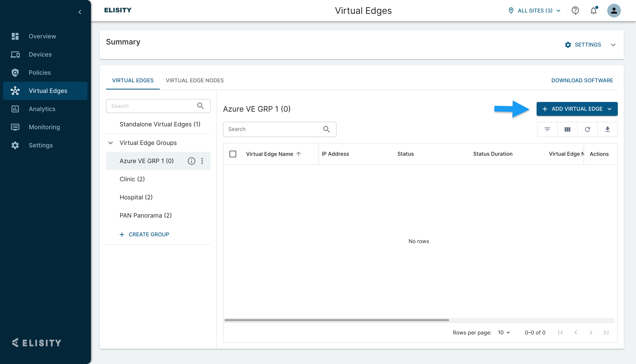
Task: Sort by Status column header
Action: click(x=405, y=154)
